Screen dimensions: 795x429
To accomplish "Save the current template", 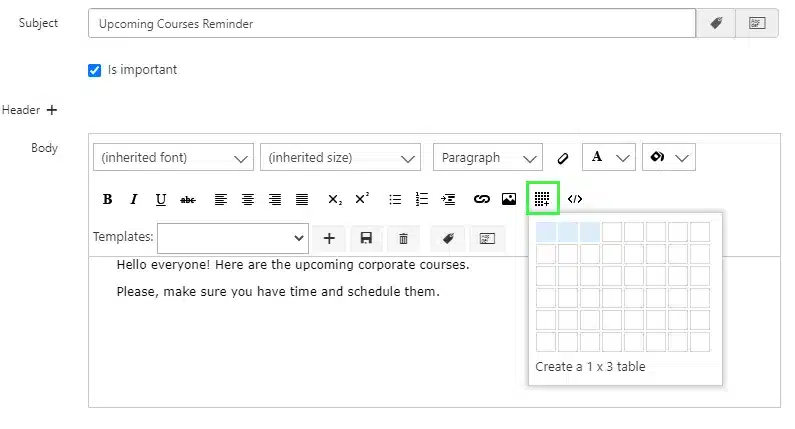I will (366, 238).
